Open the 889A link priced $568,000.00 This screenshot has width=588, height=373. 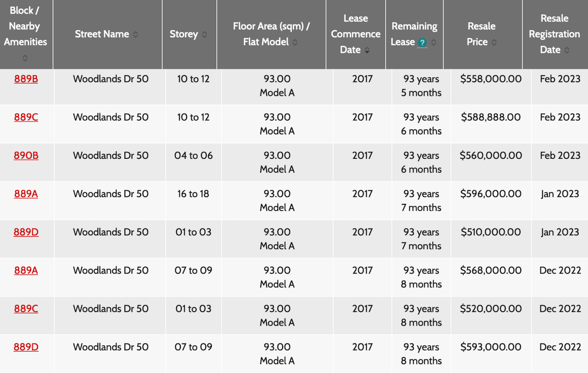pyautogui.click(x=26, y=270)
